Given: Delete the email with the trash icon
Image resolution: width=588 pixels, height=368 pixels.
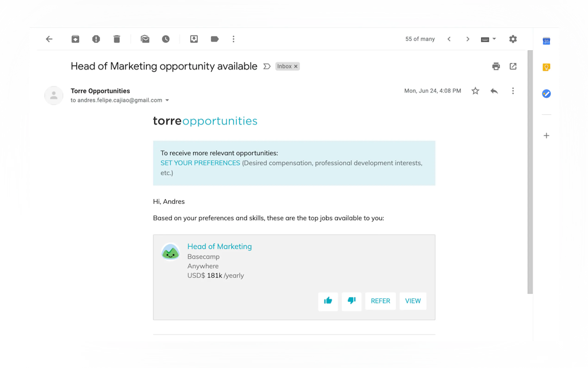Looking at the screenshot, I should [x=117, y=39].
